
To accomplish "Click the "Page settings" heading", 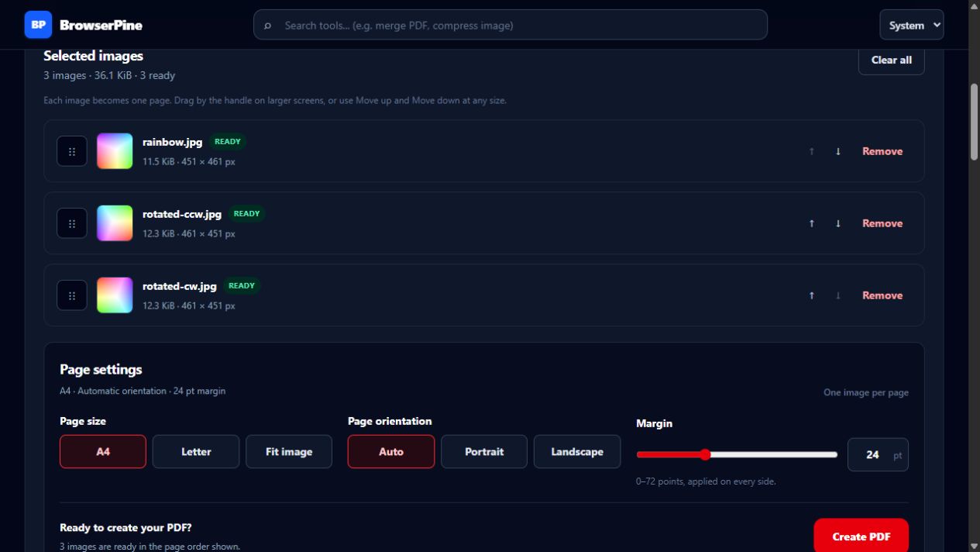I will coord(101,370).
